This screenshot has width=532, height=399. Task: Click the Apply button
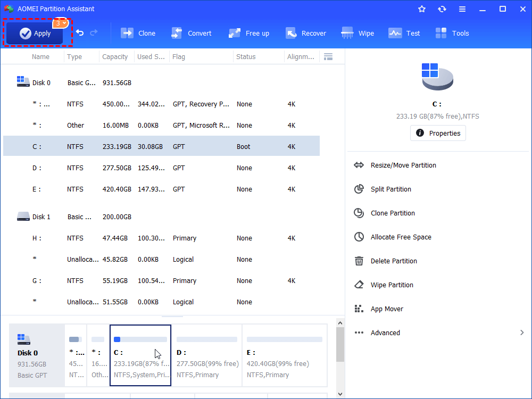click(x=35, y=33)
